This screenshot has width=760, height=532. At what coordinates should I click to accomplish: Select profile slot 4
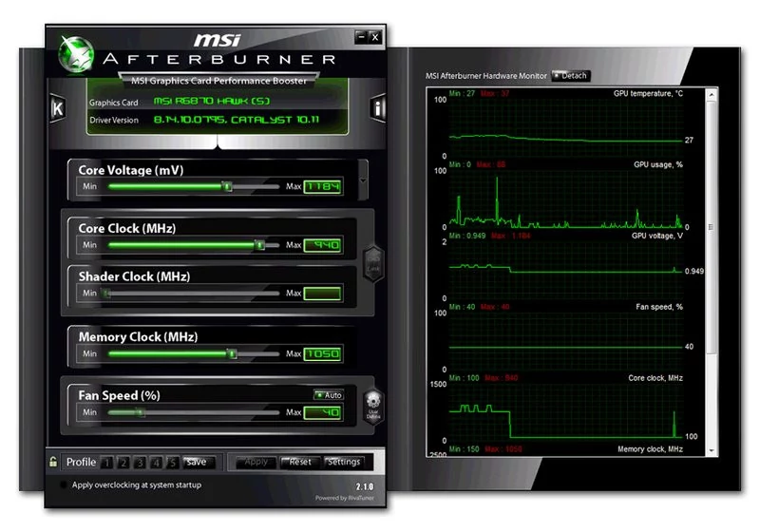coord(156,463)
